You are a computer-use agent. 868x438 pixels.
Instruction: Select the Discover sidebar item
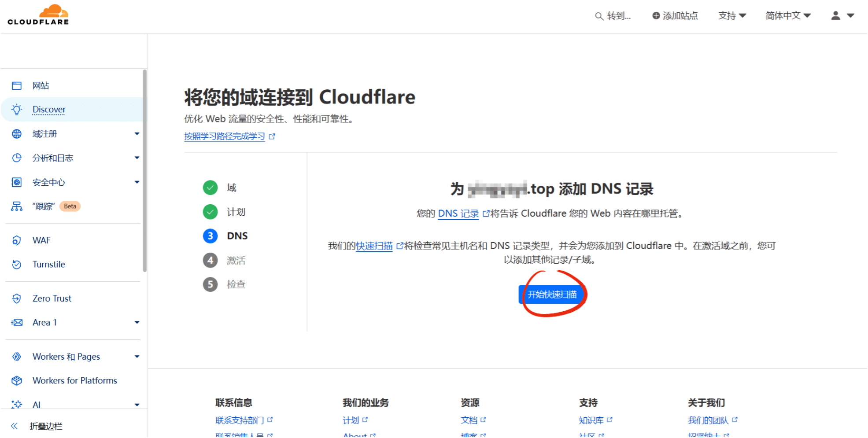coord(48,109)
